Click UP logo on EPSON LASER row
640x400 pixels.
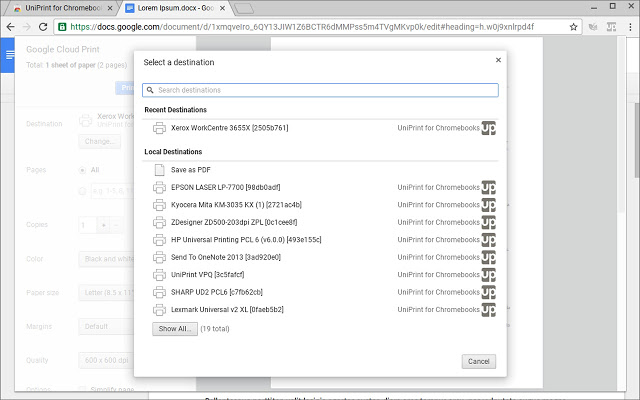(489, 187)
